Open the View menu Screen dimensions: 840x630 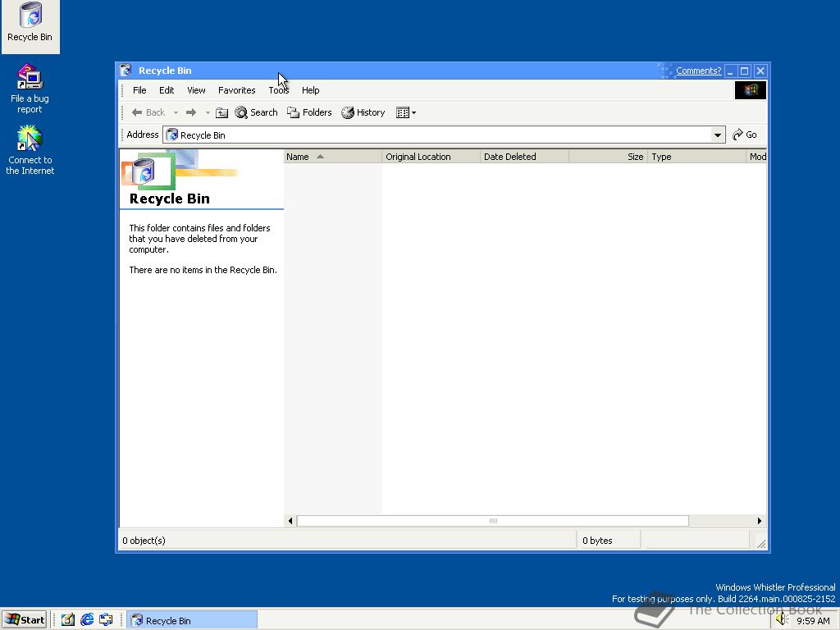point(196,90)
